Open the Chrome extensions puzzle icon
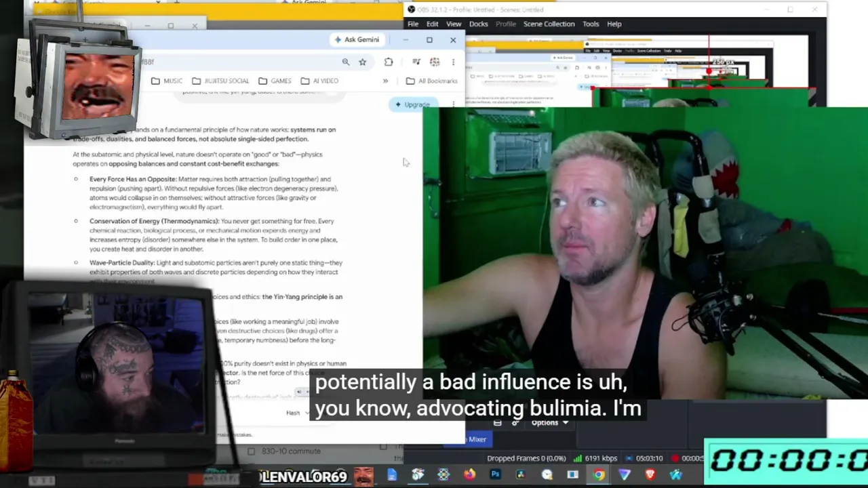 click(x=389, y=62)
